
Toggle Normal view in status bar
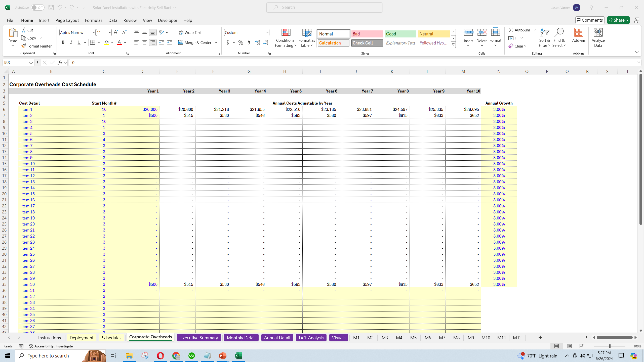[556, 346]
